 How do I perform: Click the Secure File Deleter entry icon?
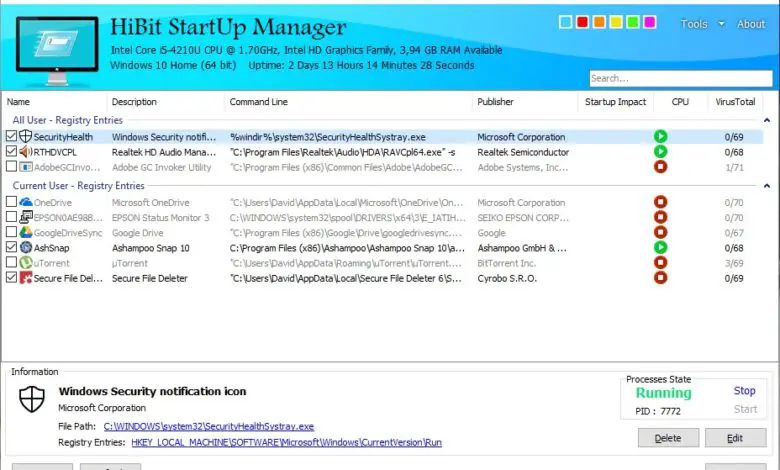[25, 278]
